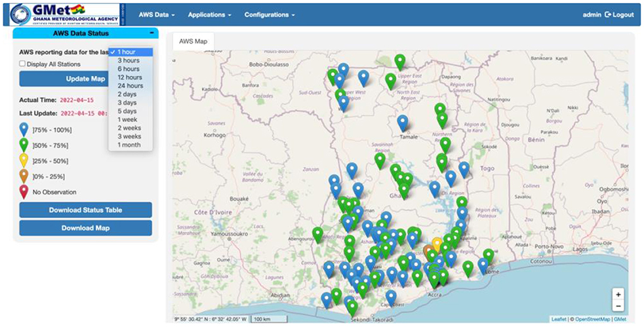644x327 pixels.
Task: Open the GMet attribution link on map
Action: pyautogui.click(x=620, y=319)
